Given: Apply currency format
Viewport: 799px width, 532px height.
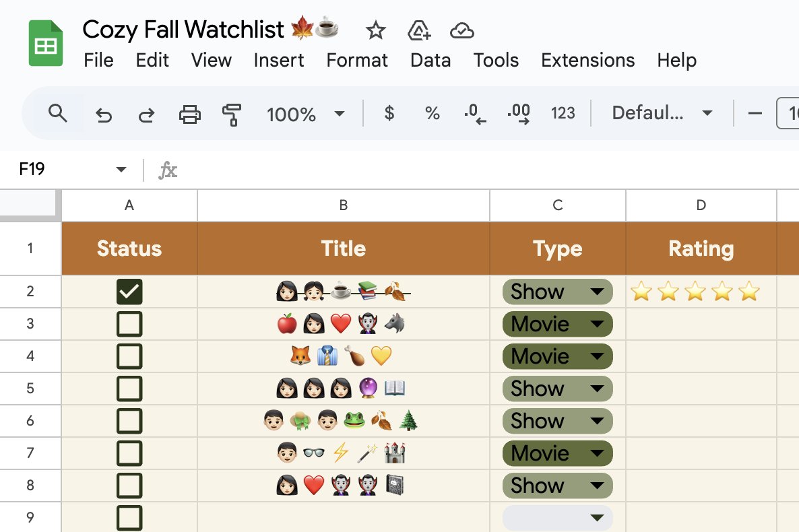Looking at the screenshot, I should click(389, 113).
